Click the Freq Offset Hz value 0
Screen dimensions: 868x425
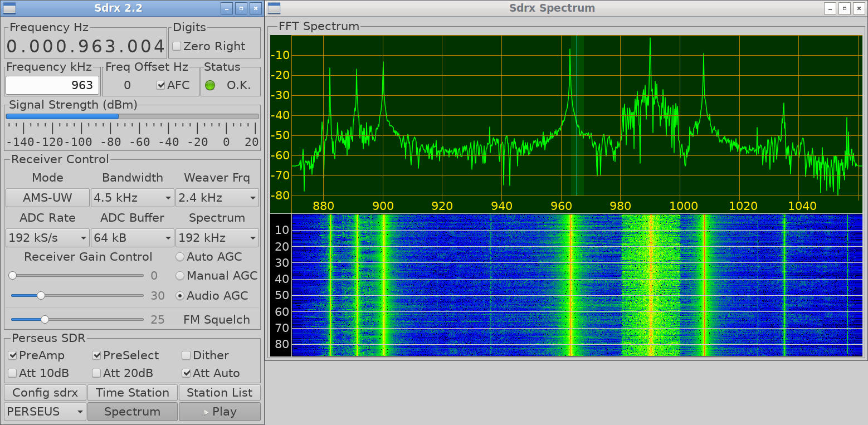point(128,85)
